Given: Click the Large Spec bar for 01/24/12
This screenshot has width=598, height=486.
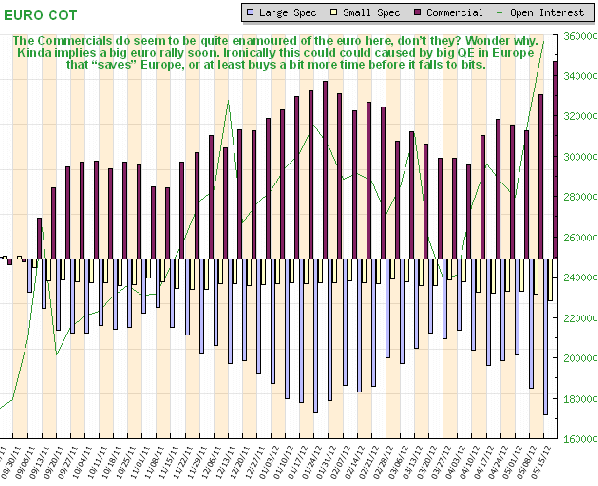Looking at the screenshot, I should (315, 336).
